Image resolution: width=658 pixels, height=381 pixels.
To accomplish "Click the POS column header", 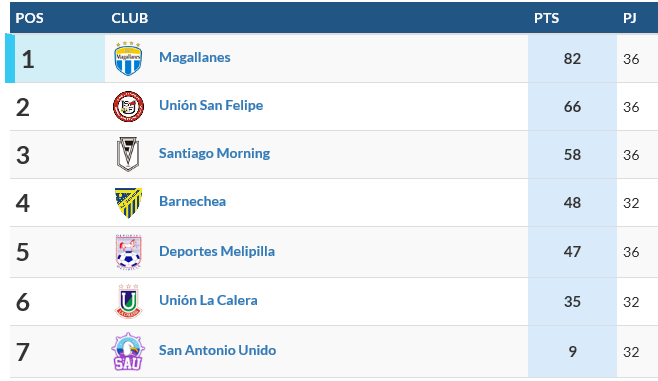I will click(x=29, y=18).
